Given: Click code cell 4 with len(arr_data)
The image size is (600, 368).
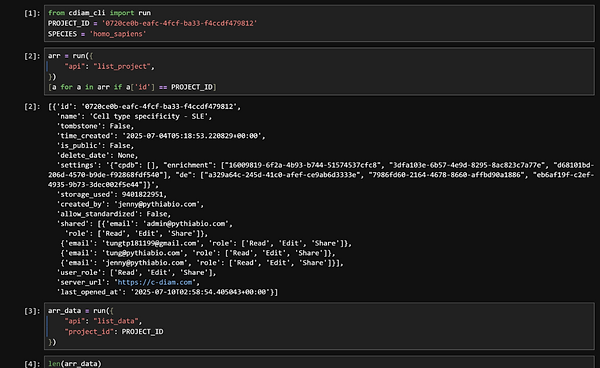Looking at the screenshot, I should pyautogui.click(x=319, y=363).
